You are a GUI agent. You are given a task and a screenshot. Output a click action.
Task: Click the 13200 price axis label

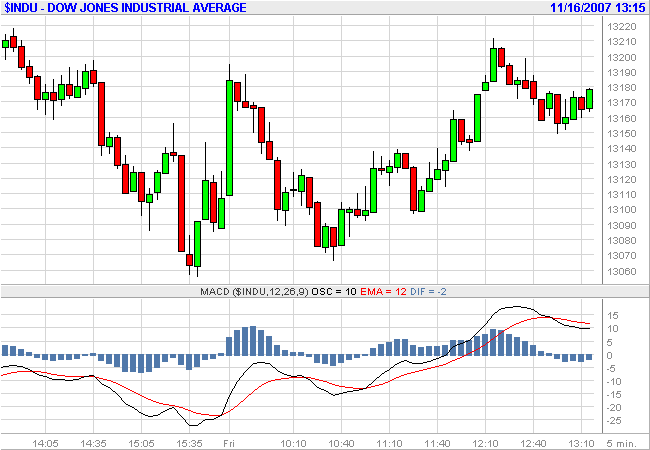(x=621, y=58)
